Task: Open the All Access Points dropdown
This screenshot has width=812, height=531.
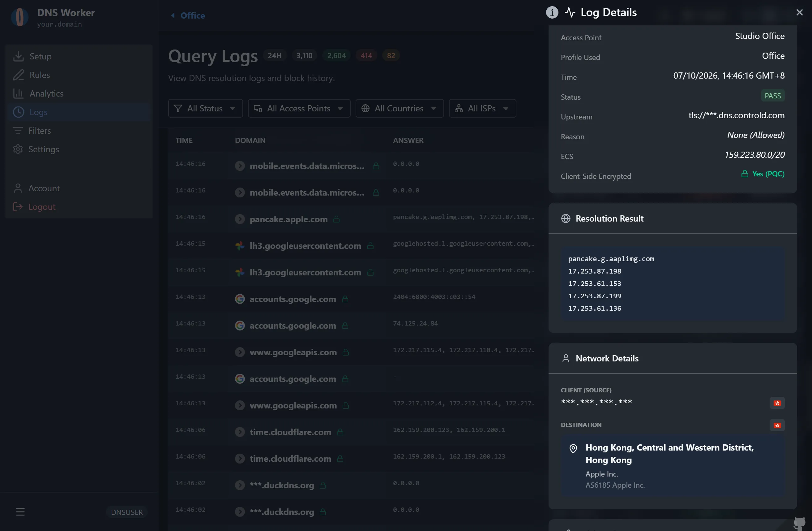Action: 299,108
